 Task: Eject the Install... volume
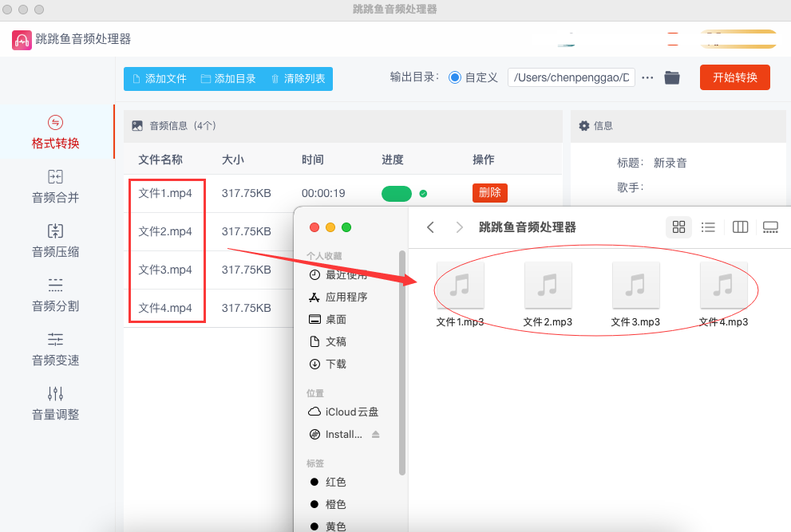point(375,434)
